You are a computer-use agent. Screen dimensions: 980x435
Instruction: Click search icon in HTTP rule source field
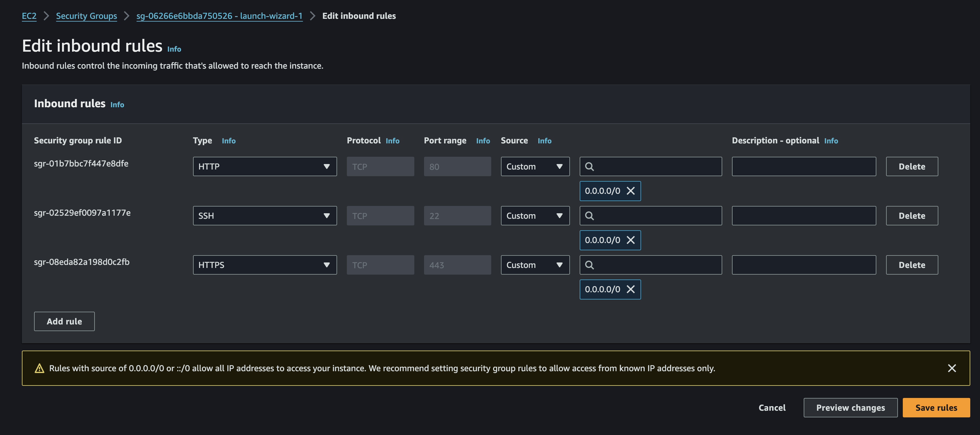click(589, 166)
